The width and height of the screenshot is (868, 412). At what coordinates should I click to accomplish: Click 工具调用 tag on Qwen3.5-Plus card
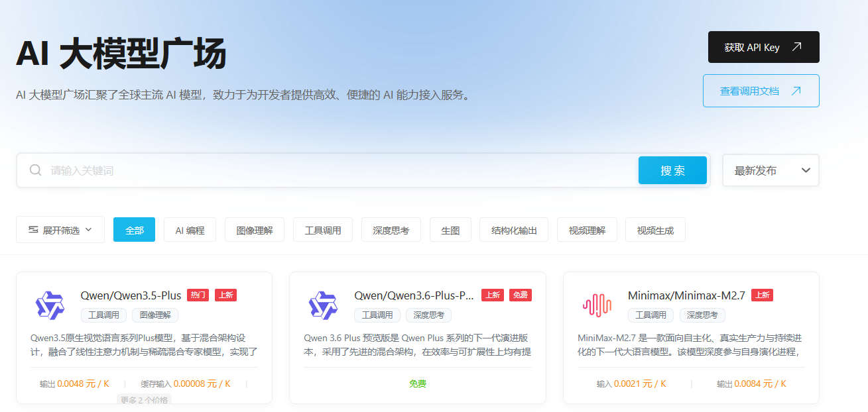[103, 315]
